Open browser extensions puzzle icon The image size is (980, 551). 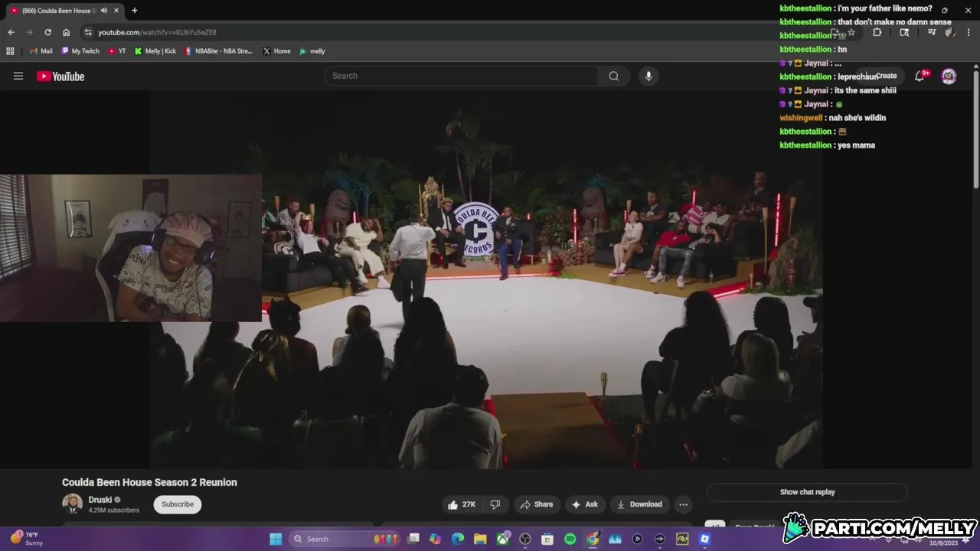point(877,32)
